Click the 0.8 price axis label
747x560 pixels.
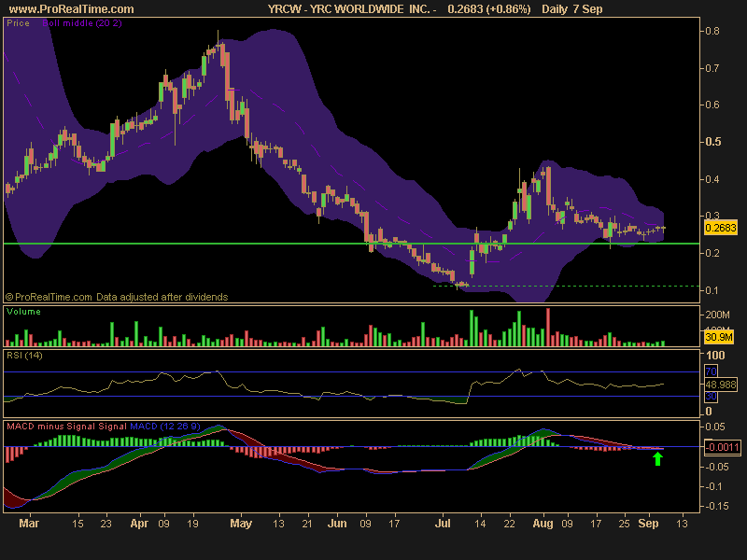712,31
